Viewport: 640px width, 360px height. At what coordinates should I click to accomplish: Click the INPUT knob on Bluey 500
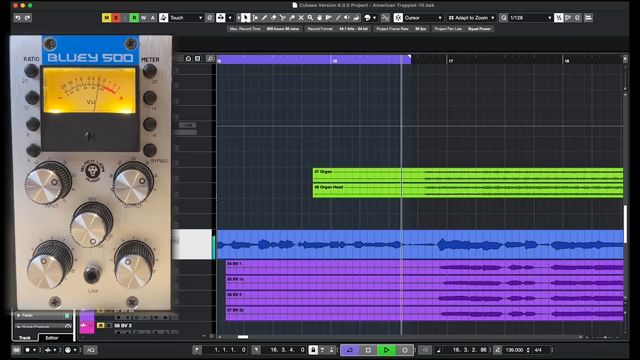pyautogui.click(x=47, y=183)
